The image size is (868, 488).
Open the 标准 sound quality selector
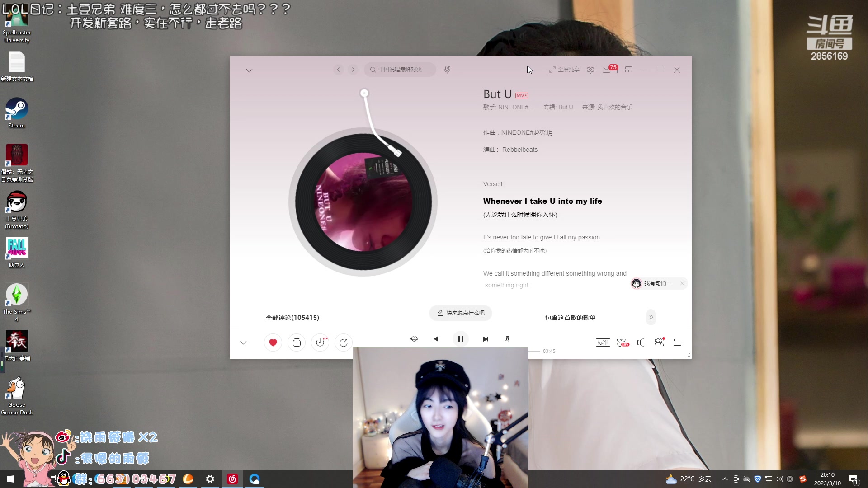pos(603,343)
